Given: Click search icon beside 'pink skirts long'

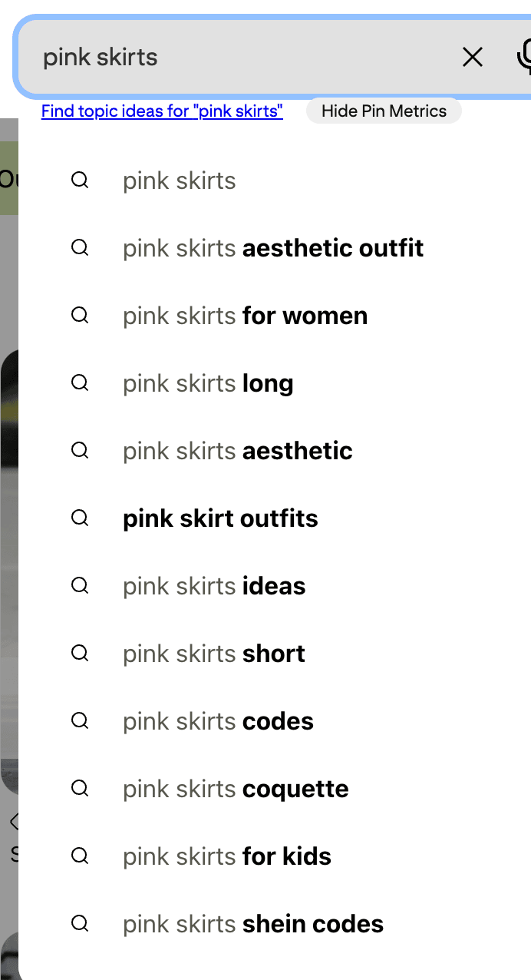Looking at the screenshot, I should tap(80, 383).
